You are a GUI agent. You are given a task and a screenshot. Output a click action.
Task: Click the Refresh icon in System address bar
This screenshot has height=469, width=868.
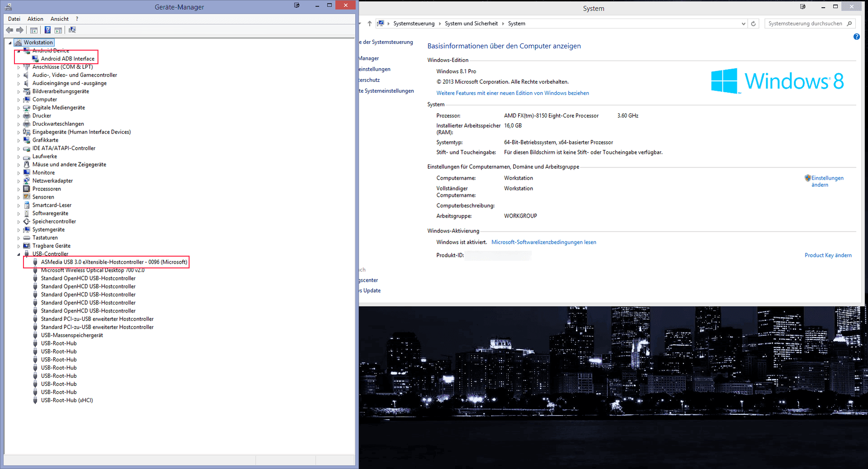click(753, 24)
